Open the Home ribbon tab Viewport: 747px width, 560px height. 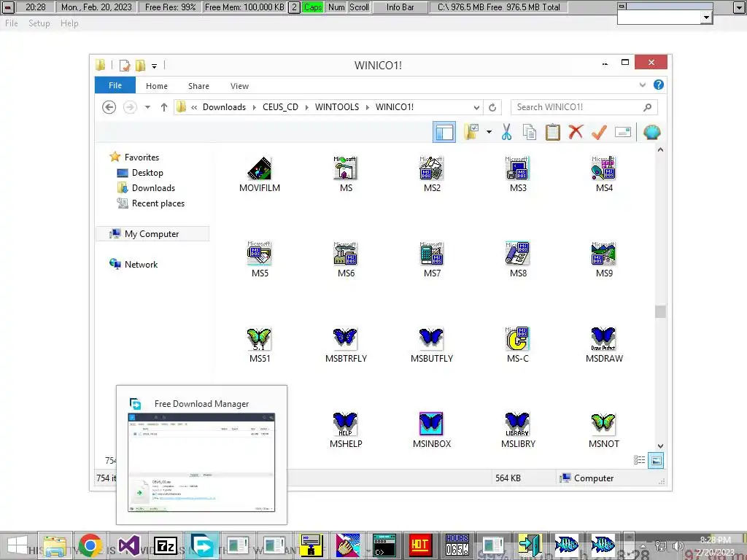[157, 86]
